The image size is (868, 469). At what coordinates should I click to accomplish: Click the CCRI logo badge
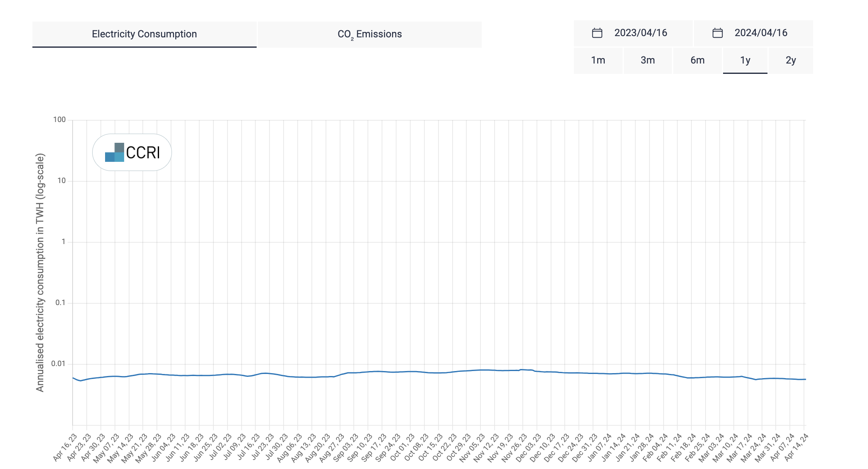tap(132, 152)
